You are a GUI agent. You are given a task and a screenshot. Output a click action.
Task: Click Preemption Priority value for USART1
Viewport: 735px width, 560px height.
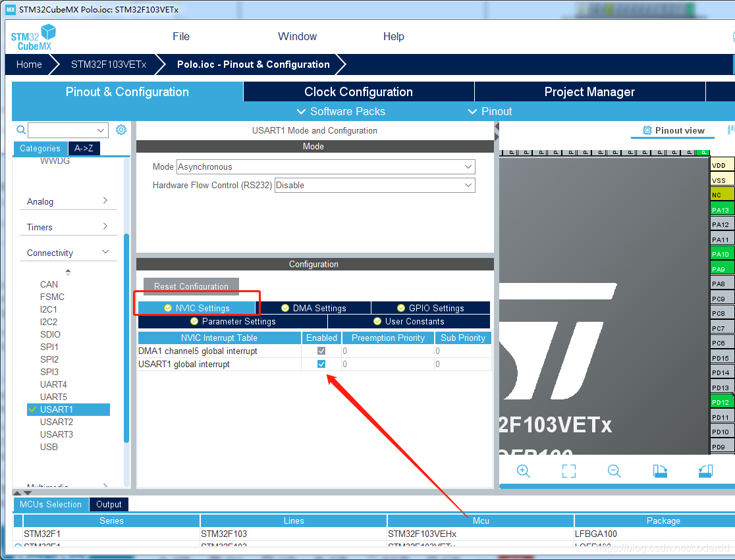pyautogui.click(x=388, y=364)
